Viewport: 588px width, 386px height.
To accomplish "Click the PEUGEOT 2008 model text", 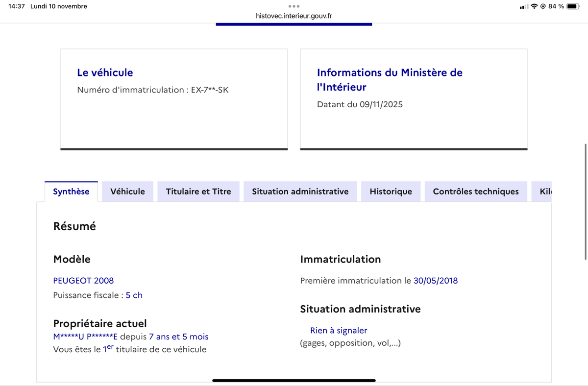I will click(83, 281).
